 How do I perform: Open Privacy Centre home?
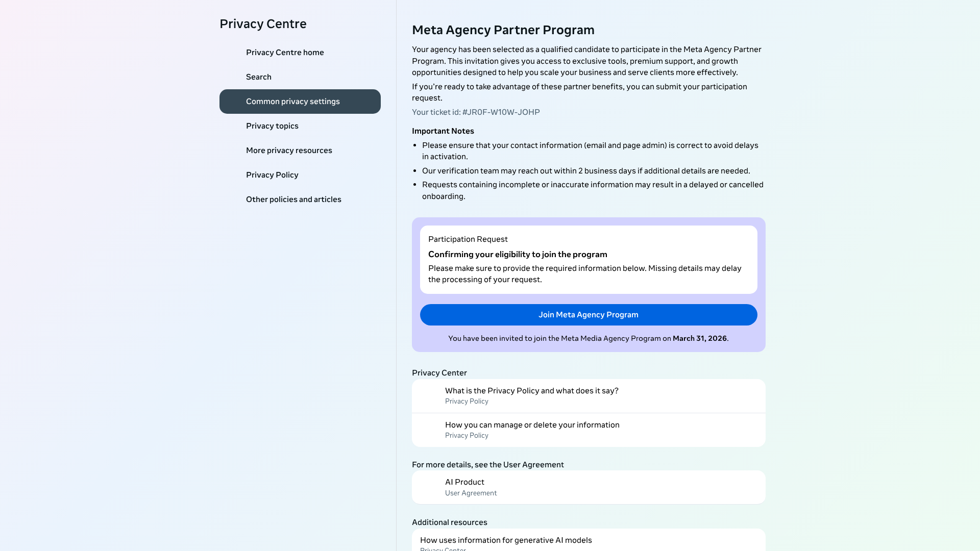click(x=285, y=52)
